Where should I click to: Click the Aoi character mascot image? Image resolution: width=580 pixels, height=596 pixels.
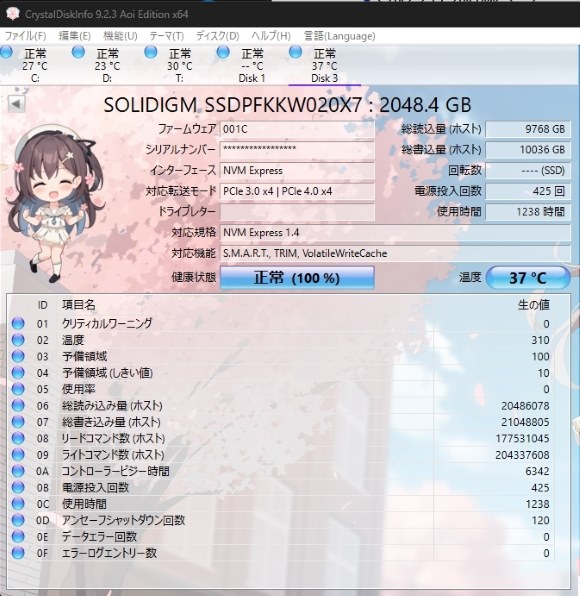click(x=55, y=203)
